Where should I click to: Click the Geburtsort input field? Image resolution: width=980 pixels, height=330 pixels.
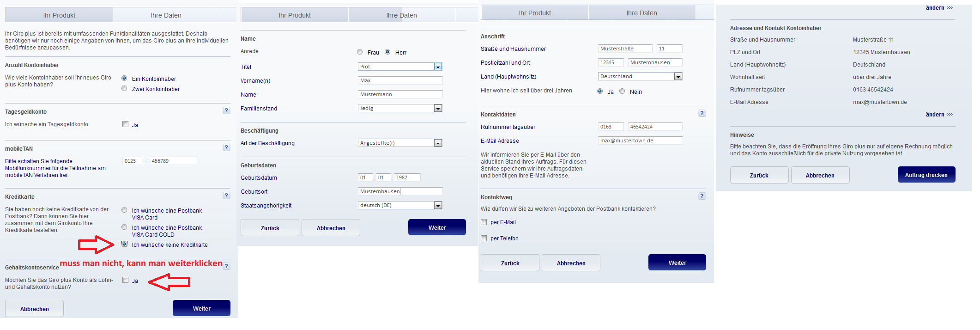tap(400, 191)
